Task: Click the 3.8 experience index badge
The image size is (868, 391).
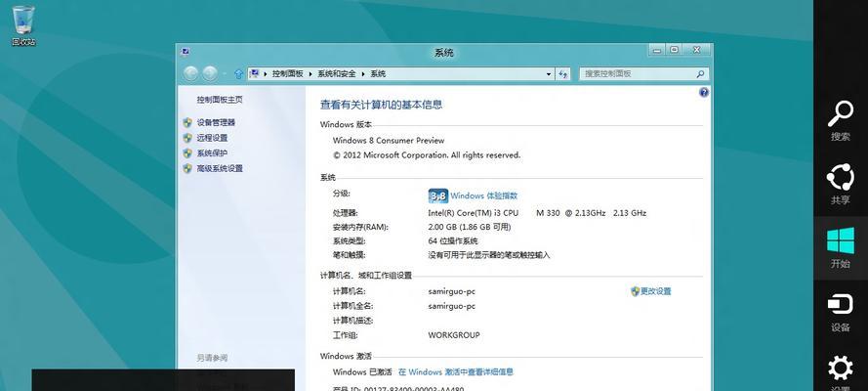Action: pos(437,196)
